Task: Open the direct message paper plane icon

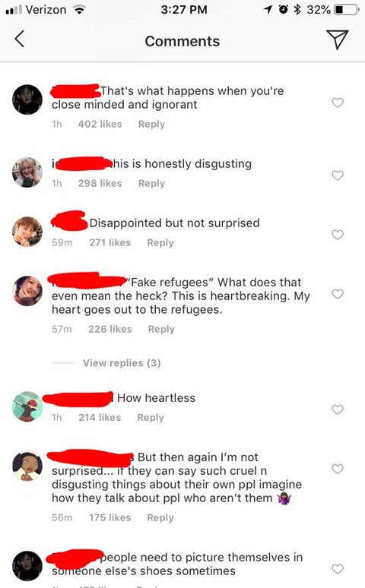Action: pos(337,40)
